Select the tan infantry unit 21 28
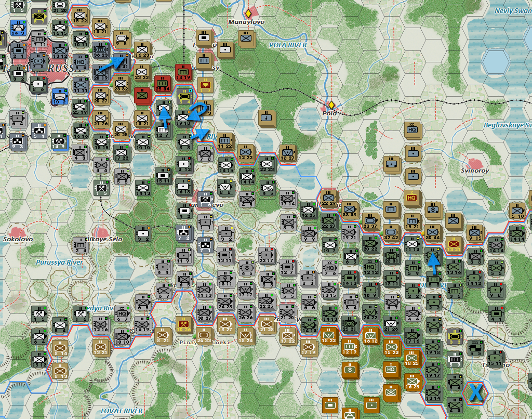532x419 pixels. tap(267, 324)
